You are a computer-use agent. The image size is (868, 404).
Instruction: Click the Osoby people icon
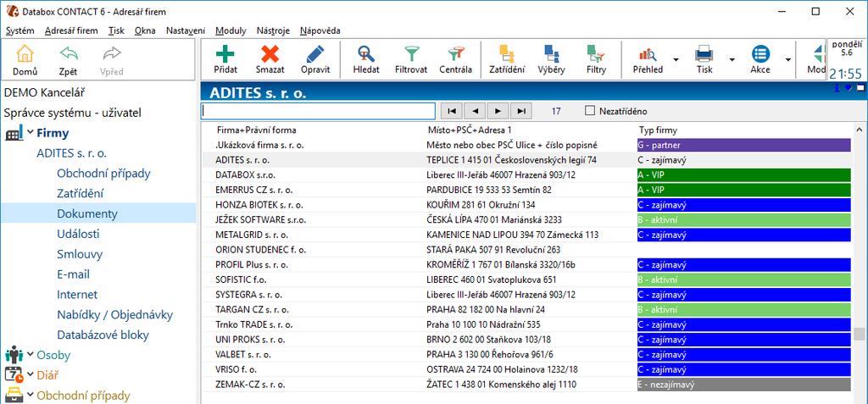point(14,355)
